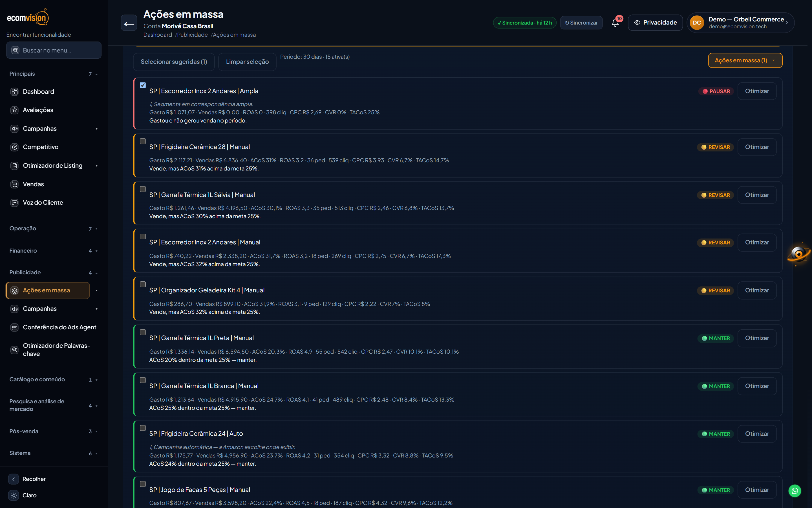Check Escorredor Inox 2 Andares Manual checkbox
Viewport: 812px width, 508px height.
click(x=143, y=237)
